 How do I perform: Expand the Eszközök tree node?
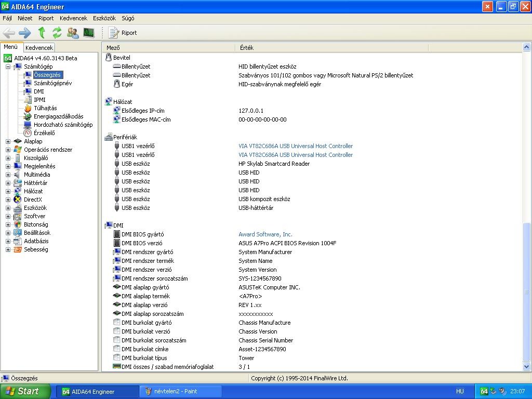(x=8, y=208)
